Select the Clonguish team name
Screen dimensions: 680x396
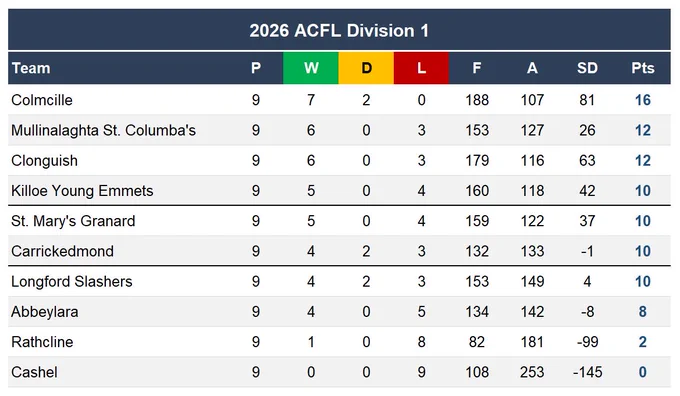44,161
